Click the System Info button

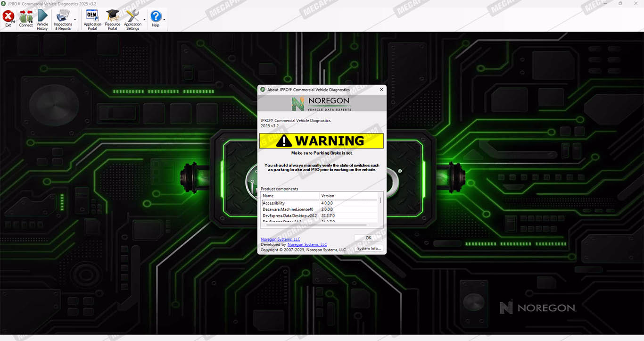click(x=368, y=249)
